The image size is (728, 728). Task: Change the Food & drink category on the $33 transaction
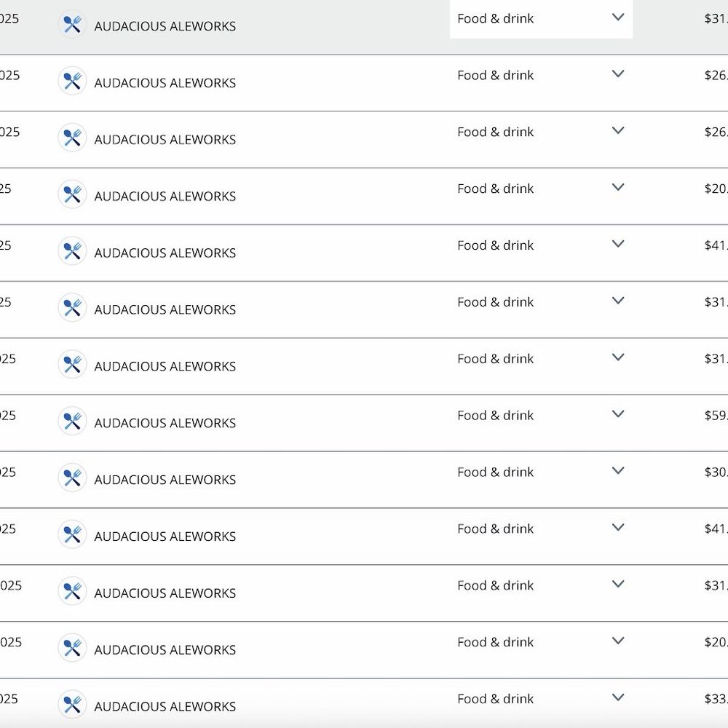coord(541,699)
